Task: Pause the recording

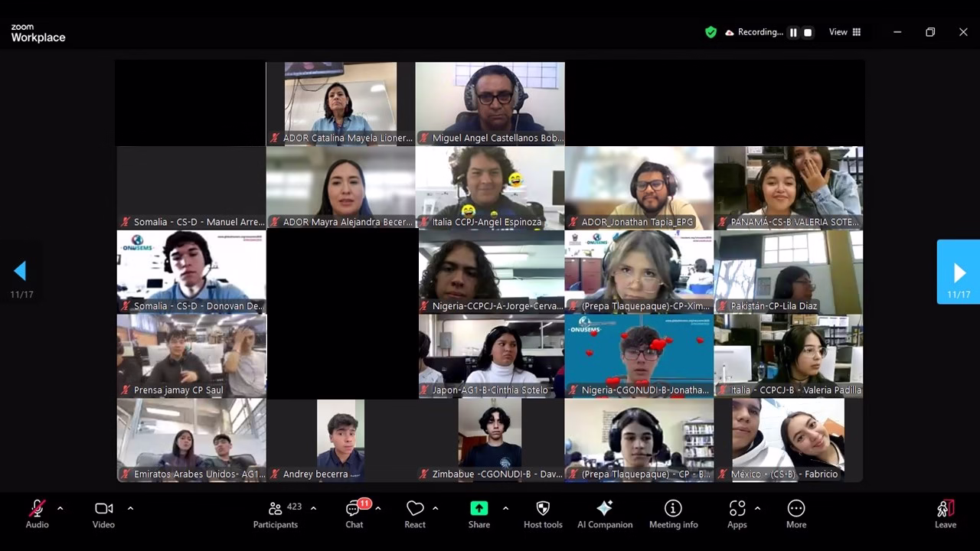Action: click(x=793, y=32)
